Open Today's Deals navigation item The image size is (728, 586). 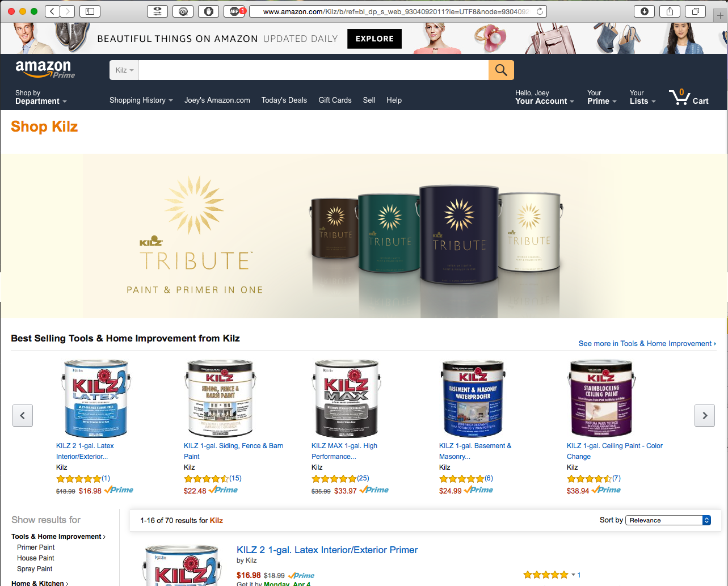(x=284, y=100)
